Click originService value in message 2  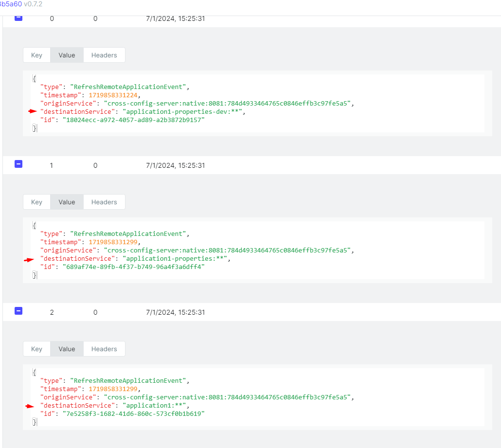click(227, 397)
